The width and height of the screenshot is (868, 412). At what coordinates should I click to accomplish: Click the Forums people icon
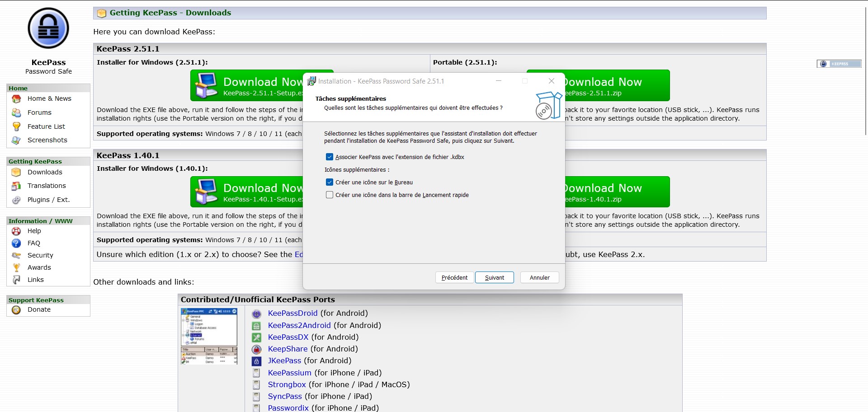(x=16, y=113)
